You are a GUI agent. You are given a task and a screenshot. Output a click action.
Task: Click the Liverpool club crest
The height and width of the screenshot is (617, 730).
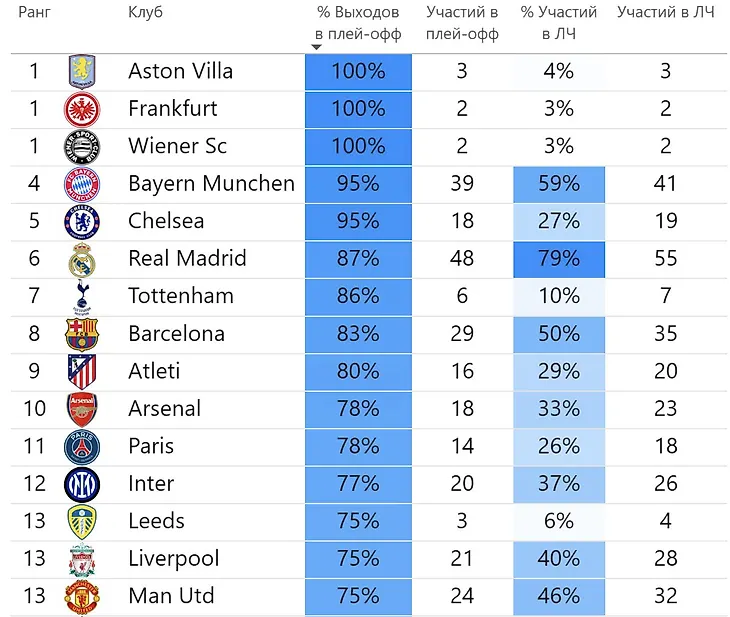click(81, 559)
